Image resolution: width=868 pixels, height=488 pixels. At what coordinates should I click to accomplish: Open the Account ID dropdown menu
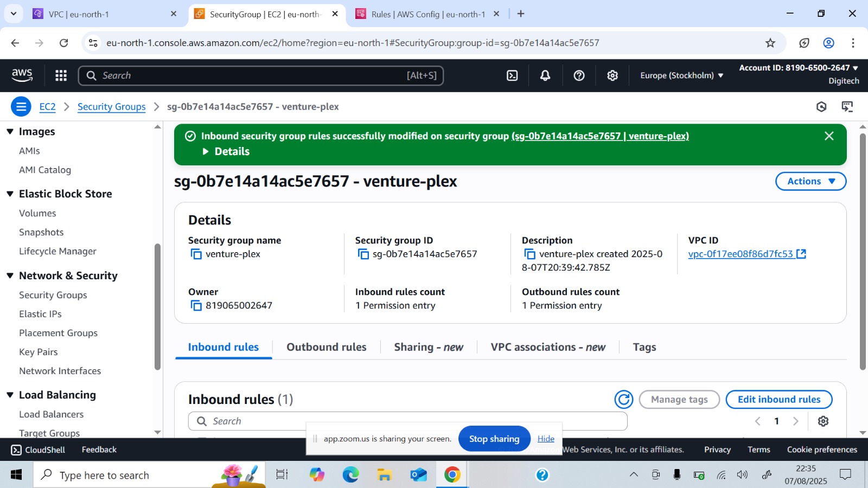click(799, 68)
